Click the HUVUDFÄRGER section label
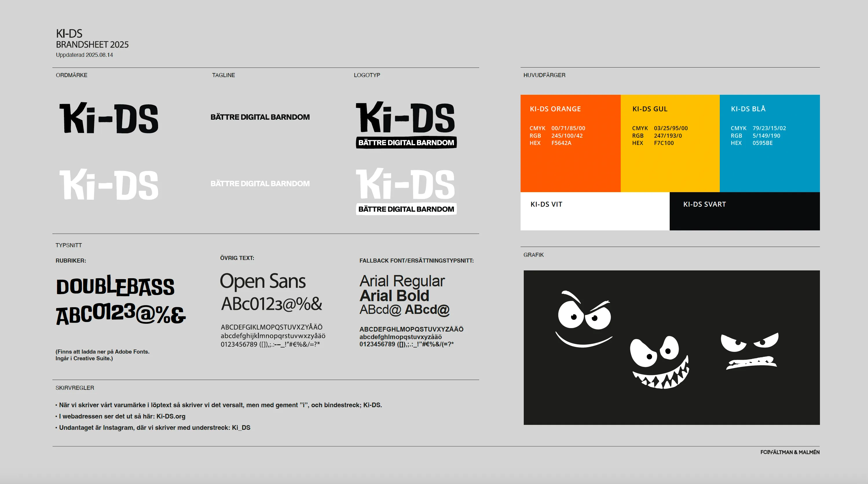868x484 pixels. 545,75
